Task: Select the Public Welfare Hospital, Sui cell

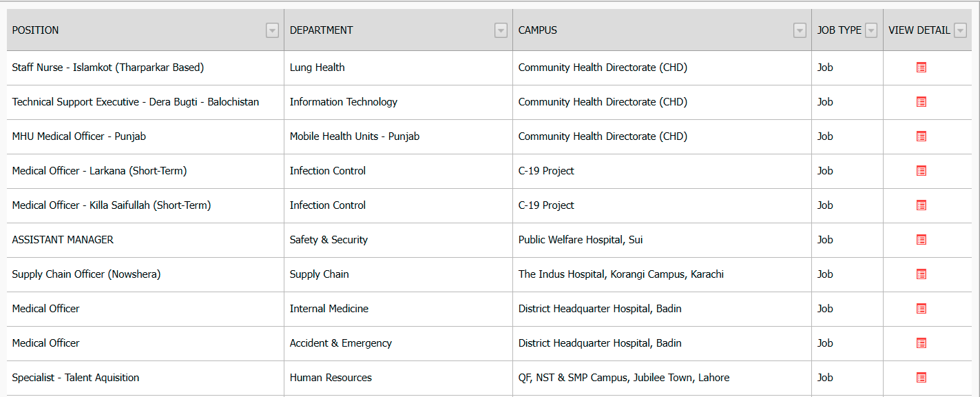Action: click(581, 240)
